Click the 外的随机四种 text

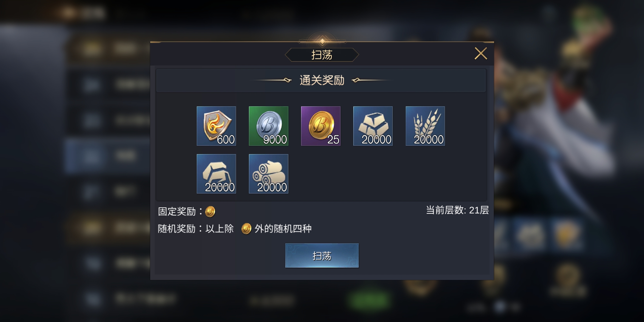(283, 229)
